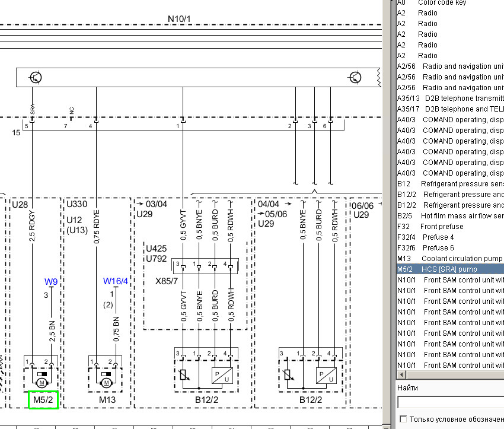Select 'M13 Coolant circulation pump' list row

450,259
